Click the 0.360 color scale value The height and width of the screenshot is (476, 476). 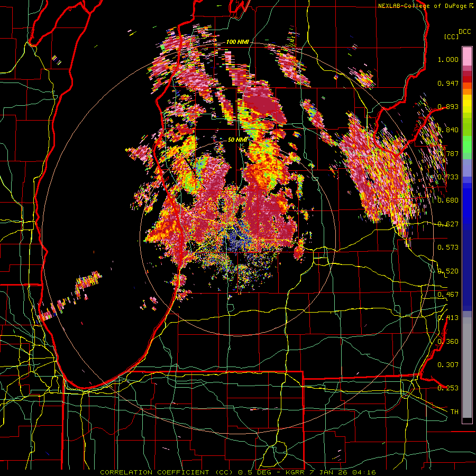pos(448,342)
